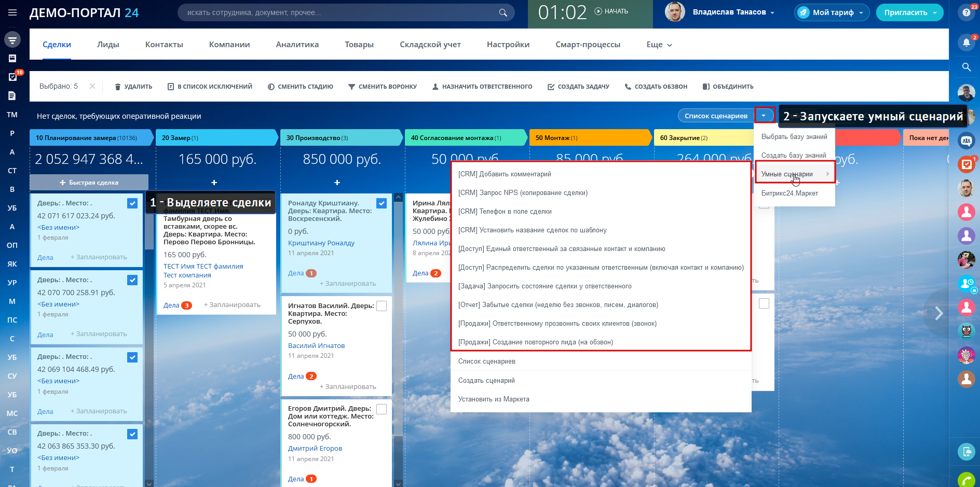Check the Егоров Дмитрий deal checkbox
Image resolution: width=980 pixels, height=487 pixels.
[382, 409]
